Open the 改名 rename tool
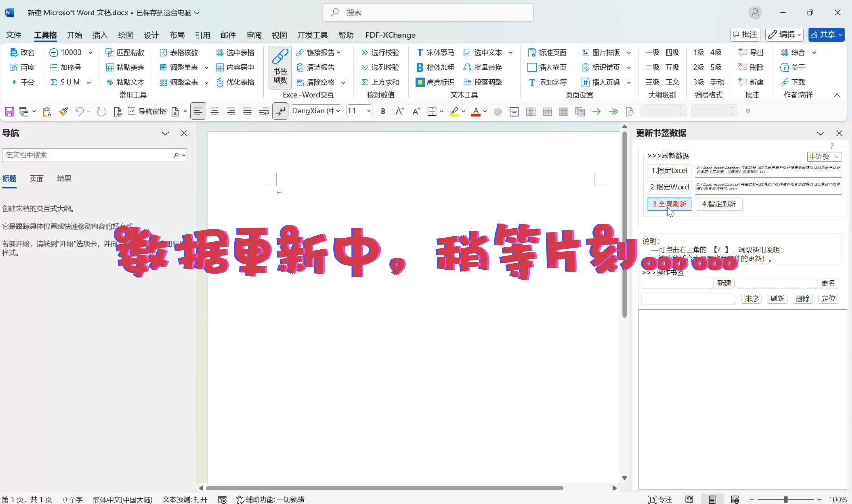Viewport: 852px width, 504px height. pos(22,52)
